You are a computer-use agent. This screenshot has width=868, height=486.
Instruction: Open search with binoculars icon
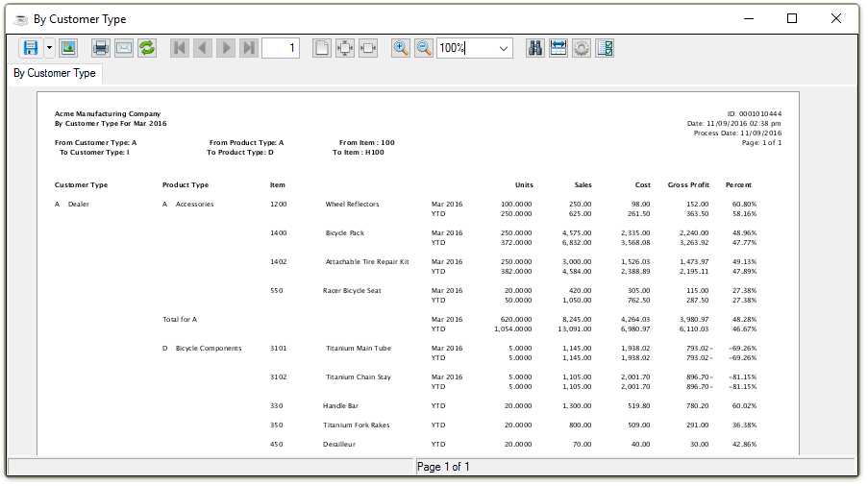[x=535, y=48]
